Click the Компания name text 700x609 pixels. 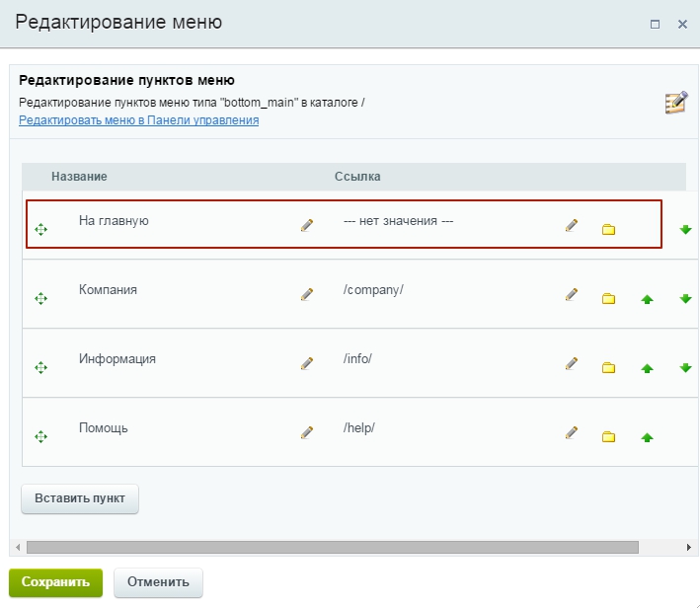coord(108,290)
